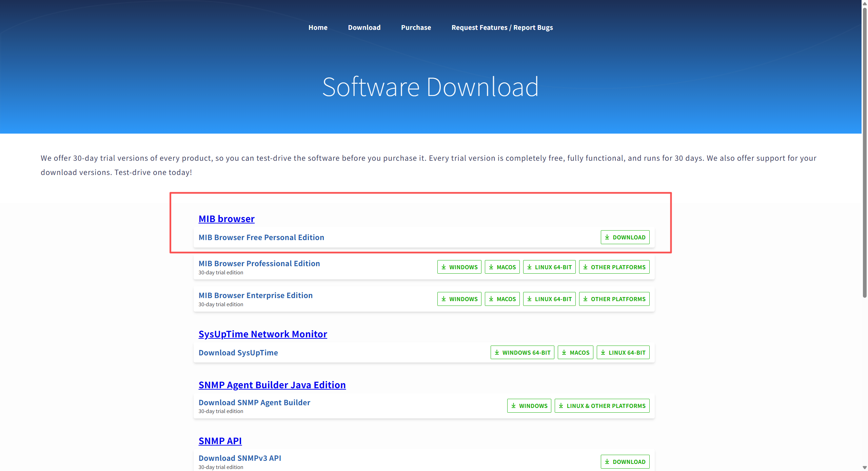The image size is (868, 471).
Task: Download MIB Browser Free Personal Edition
Action: [x=625, y=237]
